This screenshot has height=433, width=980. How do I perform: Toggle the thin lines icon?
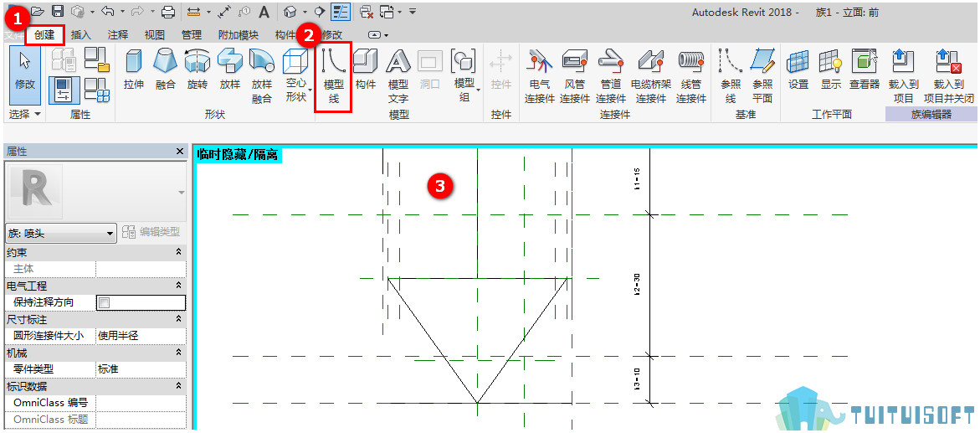coord(341,11)
